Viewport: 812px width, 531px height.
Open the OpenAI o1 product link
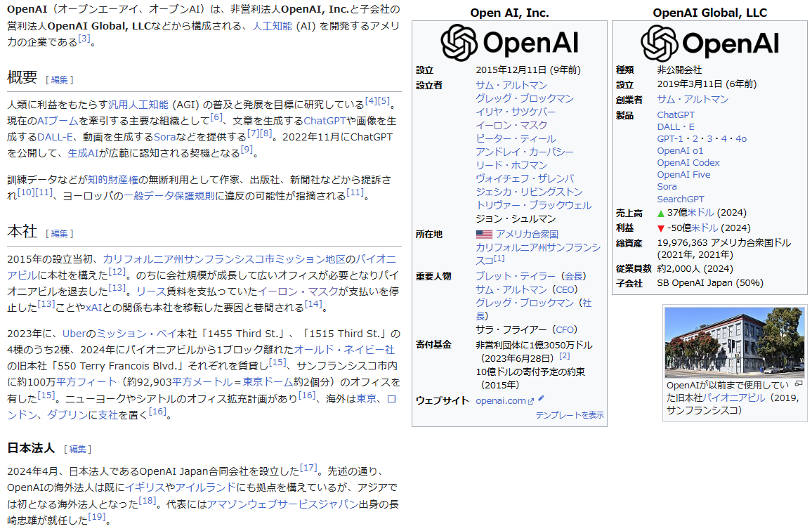(x=680, y=151)
